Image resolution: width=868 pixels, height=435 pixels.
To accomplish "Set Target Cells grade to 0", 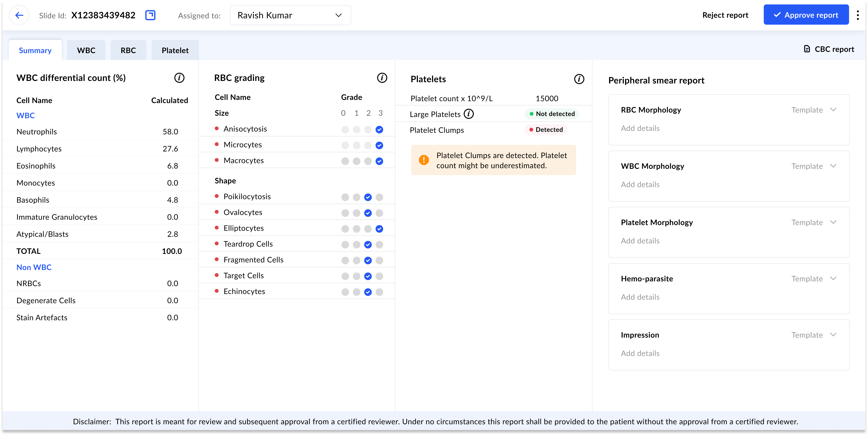I will [345, 276].
